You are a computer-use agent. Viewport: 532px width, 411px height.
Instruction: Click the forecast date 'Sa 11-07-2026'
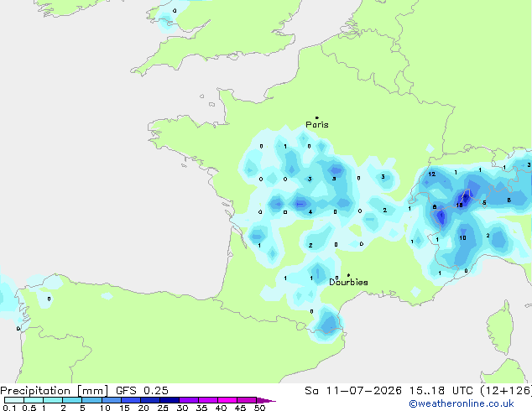[x=353, y=391]
